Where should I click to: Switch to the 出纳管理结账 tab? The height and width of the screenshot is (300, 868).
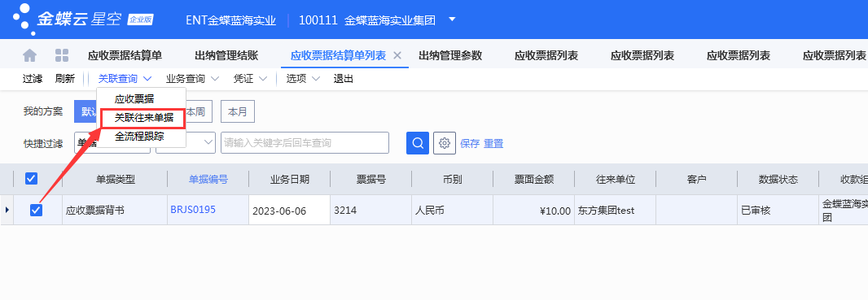(x=226, y=55)
